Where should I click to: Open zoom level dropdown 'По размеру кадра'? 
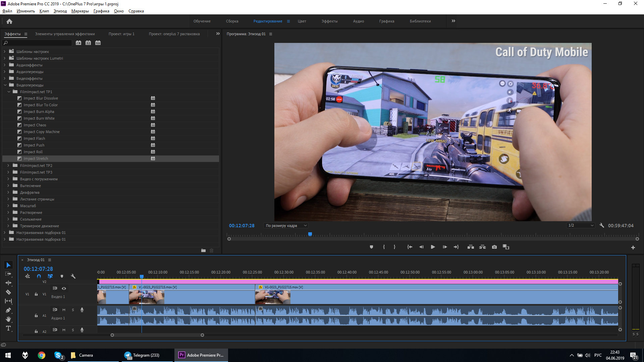286,226
